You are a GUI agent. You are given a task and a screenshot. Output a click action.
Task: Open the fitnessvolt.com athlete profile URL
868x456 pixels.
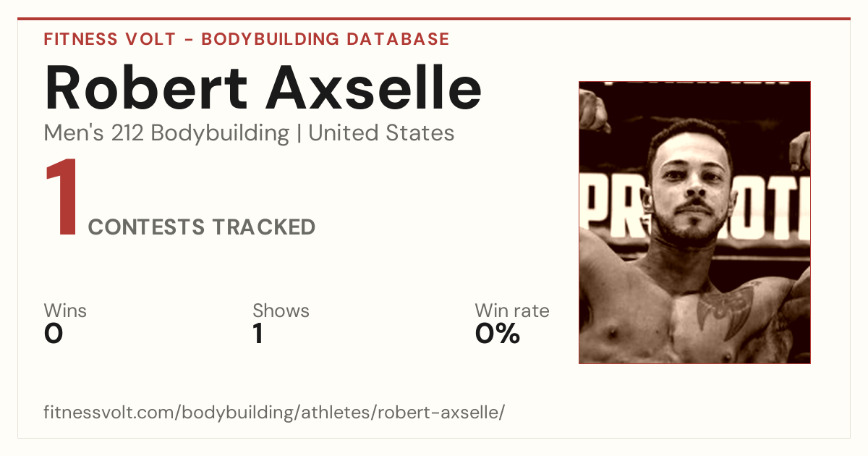pyautogui.click(x=274, y=413)
